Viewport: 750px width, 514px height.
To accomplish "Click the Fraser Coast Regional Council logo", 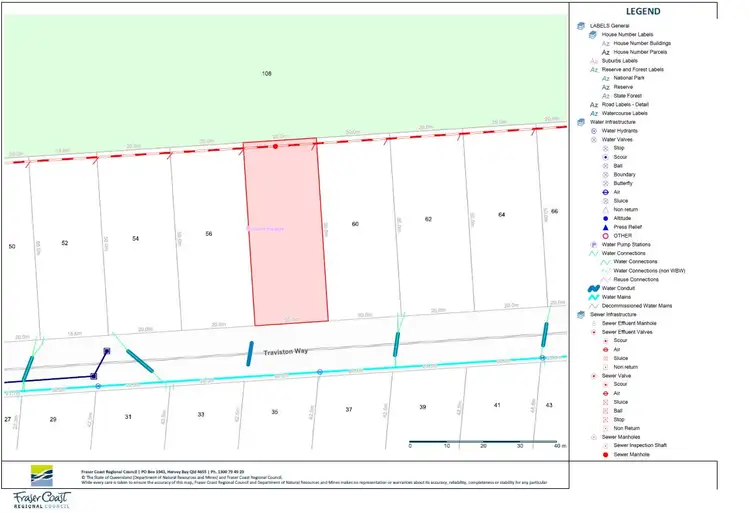I will tap(42, 487).
